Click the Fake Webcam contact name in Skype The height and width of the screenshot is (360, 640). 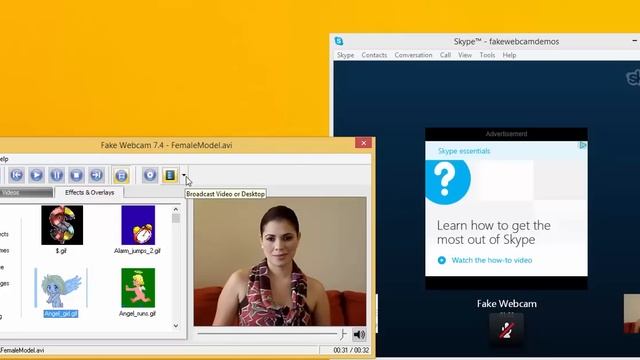[x=507, y=304]
